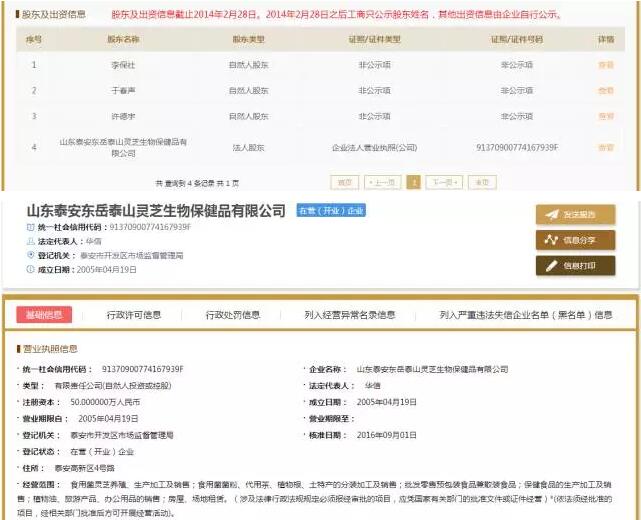Jump to 末页 of shareholder list
Viewport: 641px width, 520px height.
click(x=482, y=183)
